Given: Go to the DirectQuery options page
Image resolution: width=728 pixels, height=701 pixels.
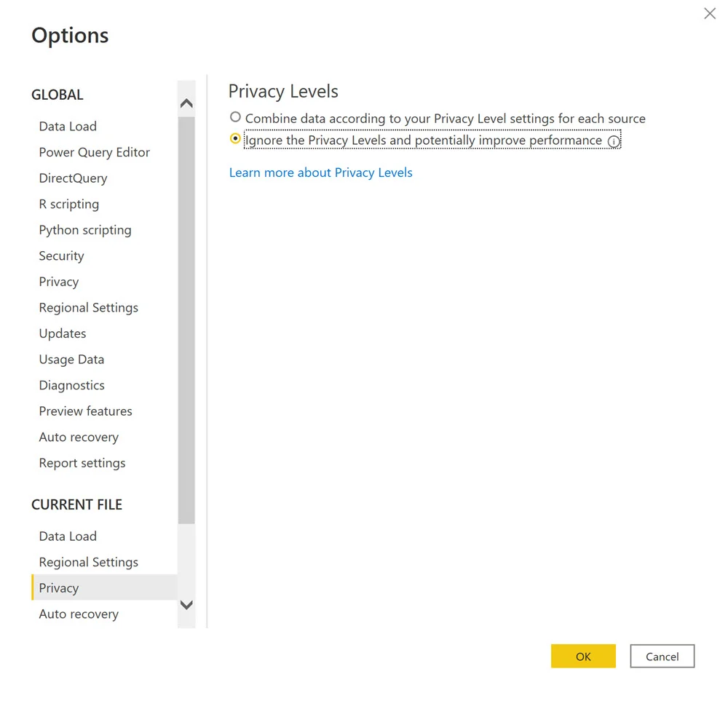Looking at the screenshot, I should click(73, 178).
